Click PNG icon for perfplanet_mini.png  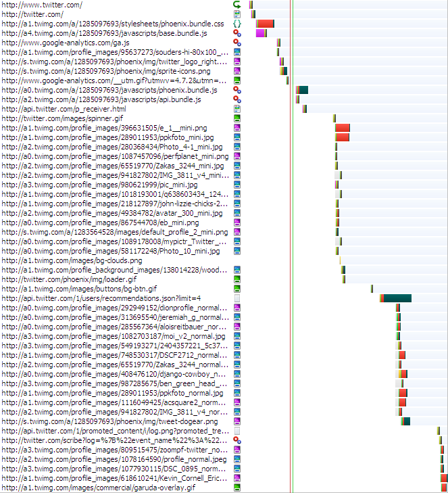[x=237, y=156]
